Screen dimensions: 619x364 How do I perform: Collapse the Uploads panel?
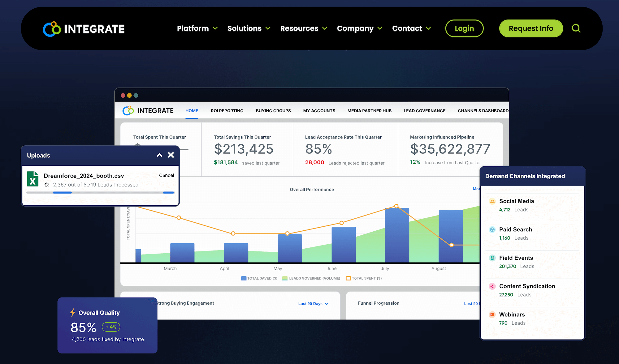(159, 155)
